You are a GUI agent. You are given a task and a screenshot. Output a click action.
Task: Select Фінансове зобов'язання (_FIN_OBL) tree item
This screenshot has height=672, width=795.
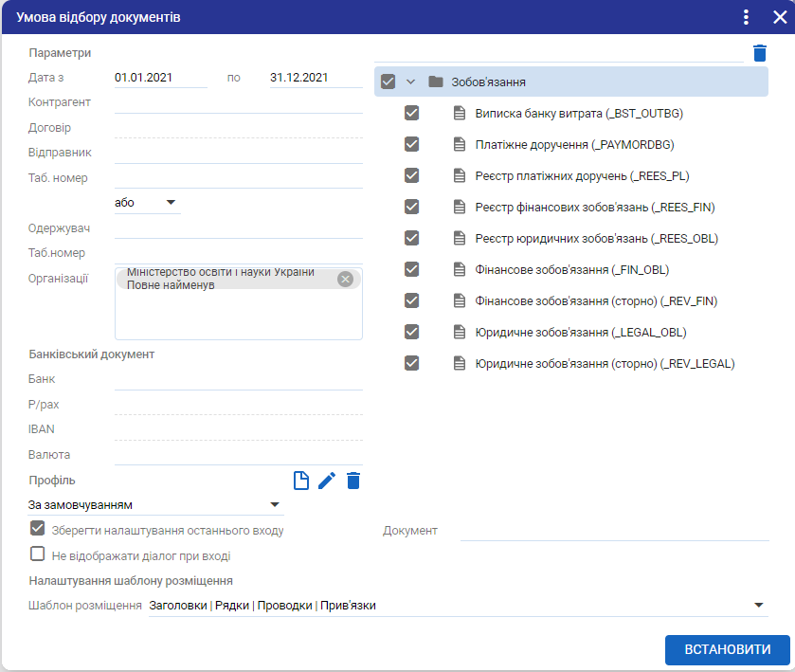click(572, 269)
